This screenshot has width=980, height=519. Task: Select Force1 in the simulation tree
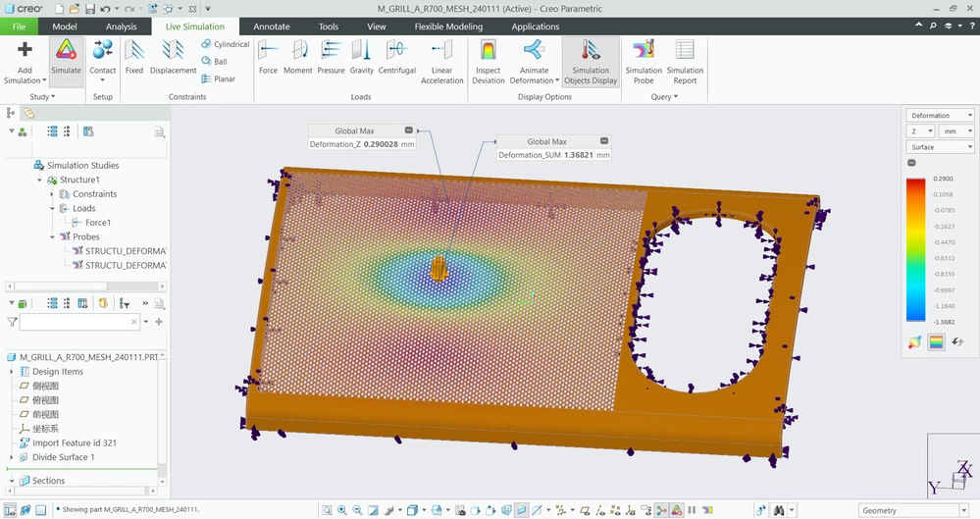pyautogui.click(x=91, y=223)
